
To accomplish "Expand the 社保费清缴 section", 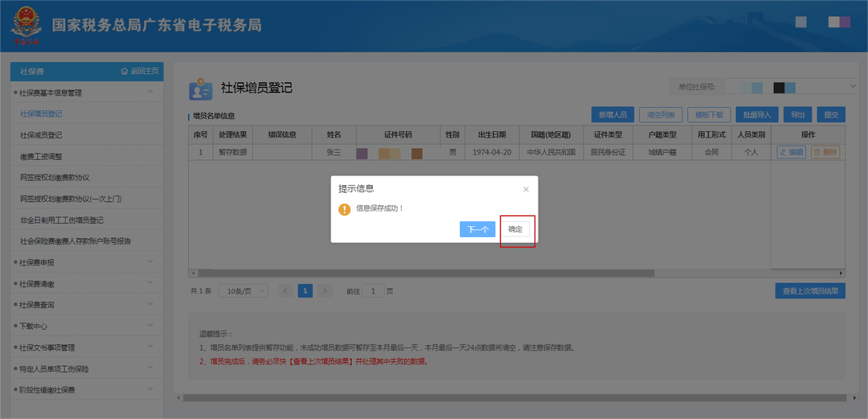I will click(87, 284).
